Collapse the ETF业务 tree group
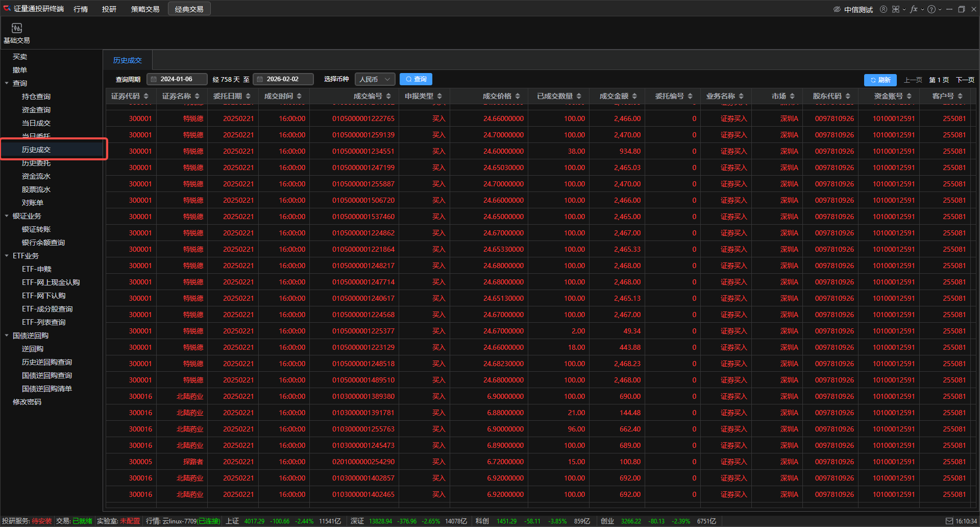The image size is (980, 527). 7,256
